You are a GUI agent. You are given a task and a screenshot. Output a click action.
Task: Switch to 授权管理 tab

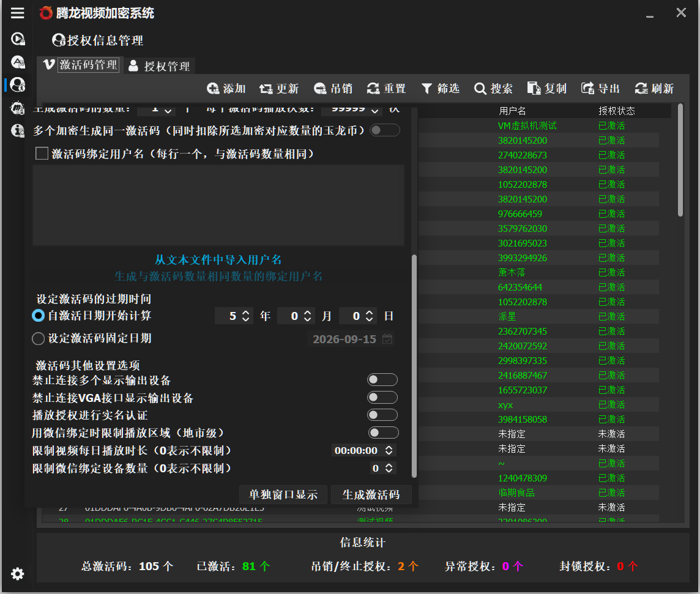[159, 66]
